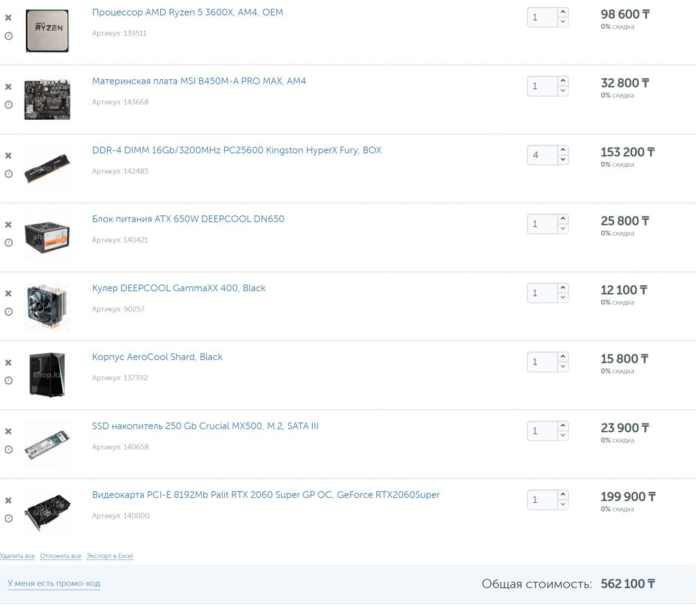The height and width of the screenshot is (606, 700).
Task: Remove the AMD Ryzen 5 3600X from cart
Action: pyautogui.click(x=8, y=17)
